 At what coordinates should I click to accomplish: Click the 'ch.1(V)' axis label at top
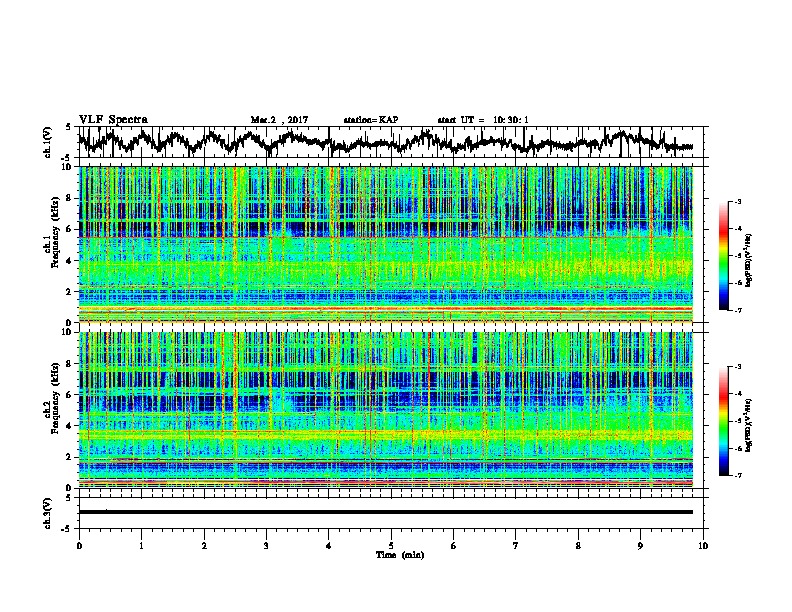coord(48,141)
